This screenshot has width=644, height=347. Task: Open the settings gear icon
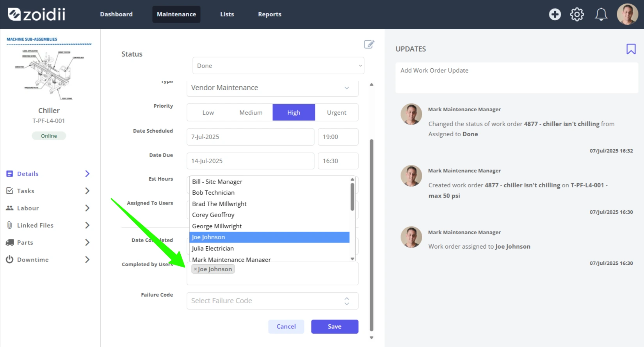[x=577, y=14]
